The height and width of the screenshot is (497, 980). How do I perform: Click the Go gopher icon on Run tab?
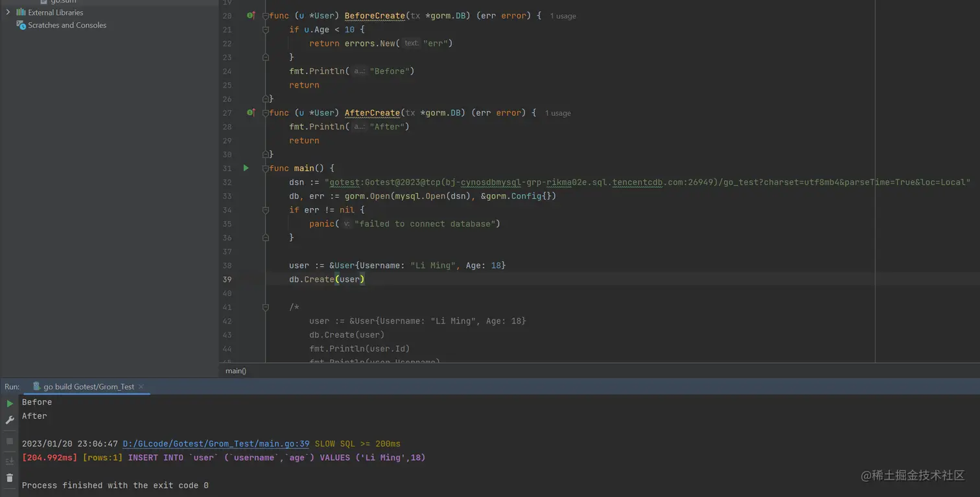pyautogui.click(x=37, y=386)
